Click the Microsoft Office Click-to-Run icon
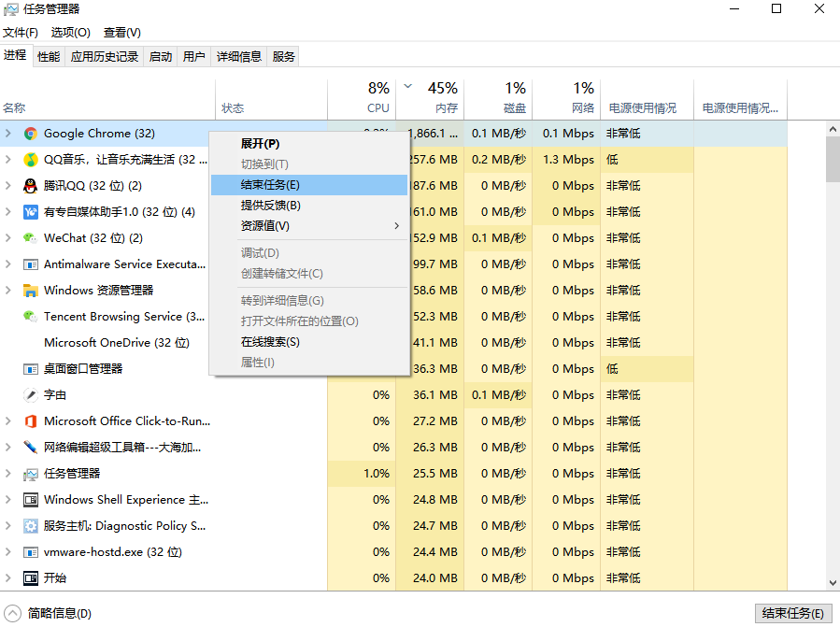 [31, 421]
